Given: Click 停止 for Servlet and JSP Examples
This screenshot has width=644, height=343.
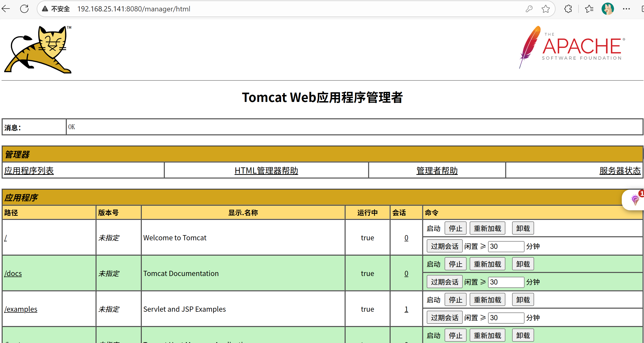Looking at the screenshot, I should coord(455,300).
